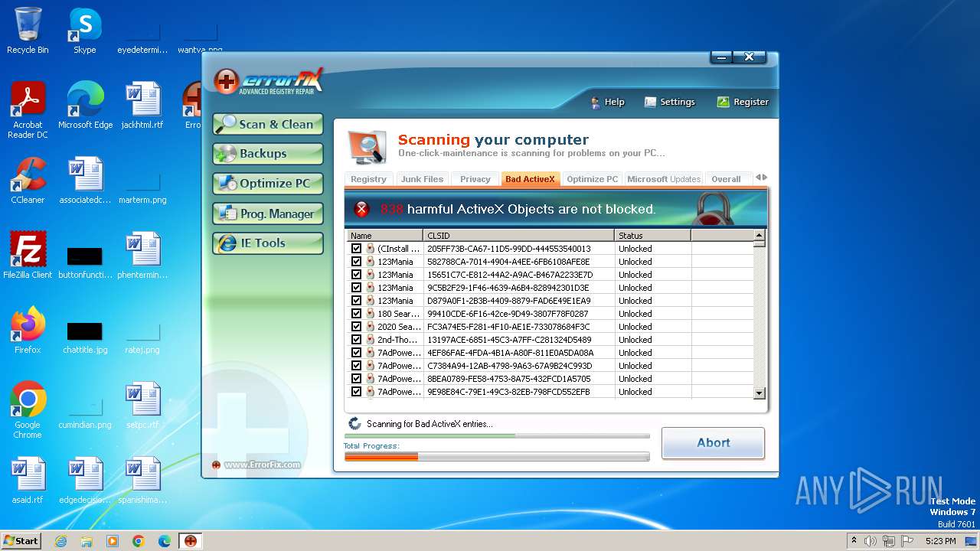This screenshot has height=551, width=980.
Task: Uncheck the (CInstall ... entry checkbox
Action: [x=356, y=249]
